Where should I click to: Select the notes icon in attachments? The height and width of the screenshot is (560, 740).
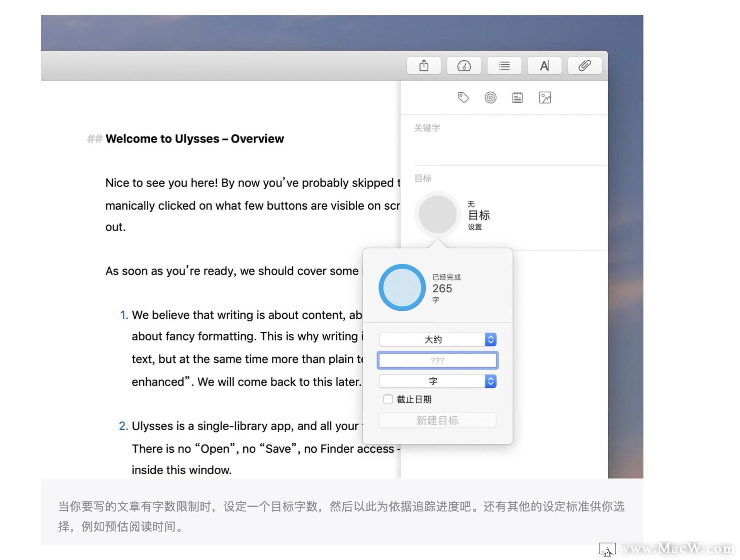point(518,98)
